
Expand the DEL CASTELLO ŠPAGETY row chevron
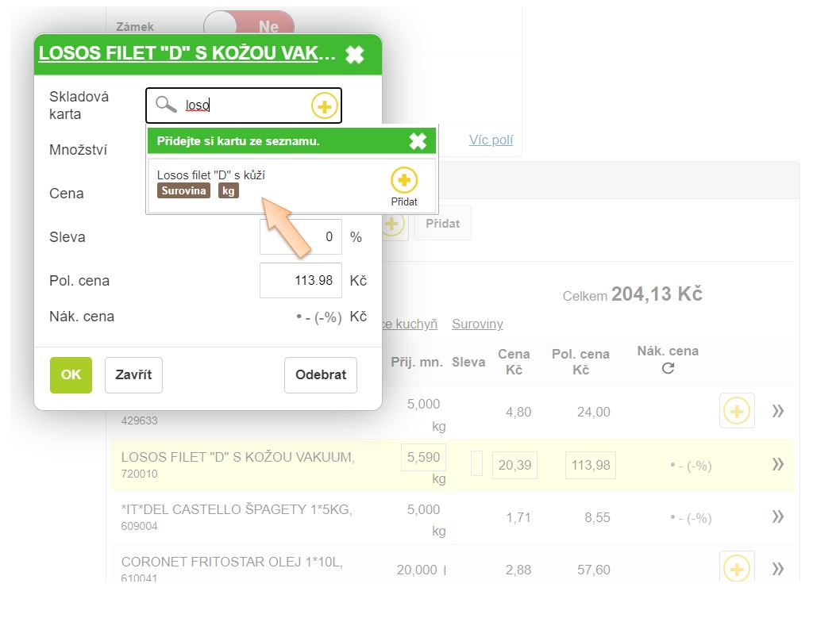[x=778, y=517]
